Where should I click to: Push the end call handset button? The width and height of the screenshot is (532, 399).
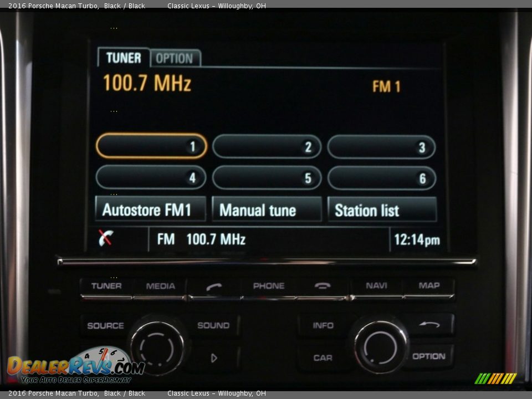(x=323, y=288)
